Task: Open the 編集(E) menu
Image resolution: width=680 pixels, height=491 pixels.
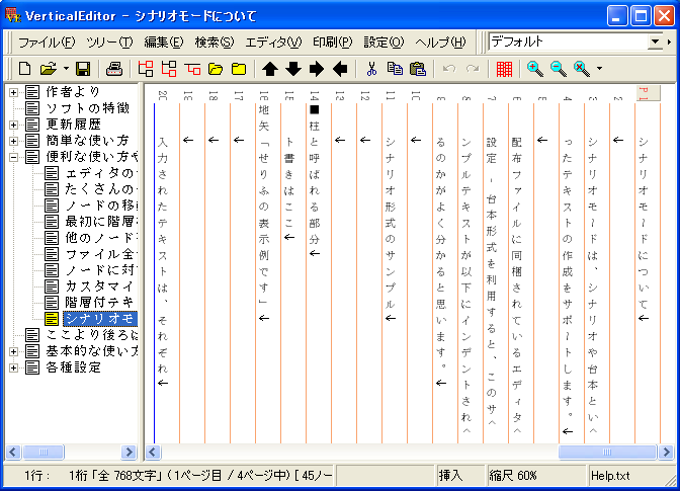Action: pyautogui.click(x=164, y=42)
